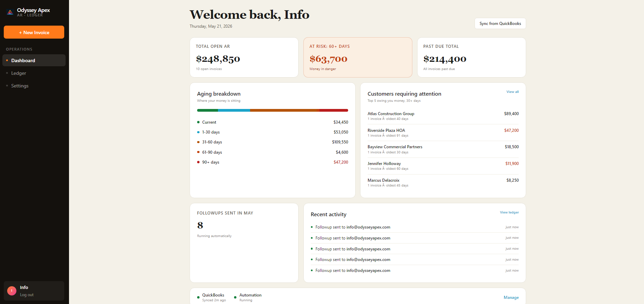This screenshot has width=644, height=304.
Task: Click the Info username in sidebar
Action: 24,288
